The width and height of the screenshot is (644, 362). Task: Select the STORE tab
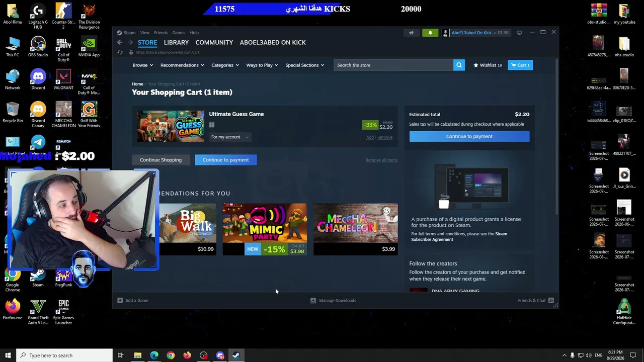[147, 43]
